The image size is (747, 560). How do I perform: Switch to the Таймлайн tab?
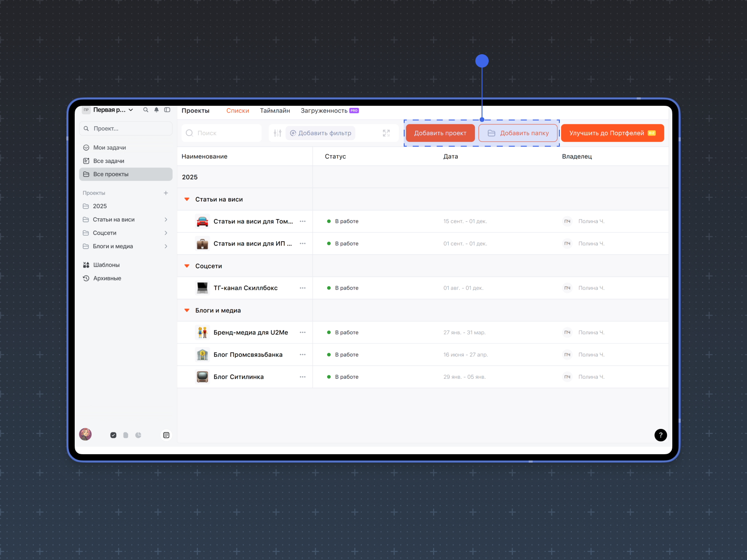click(x=275, y=111)
